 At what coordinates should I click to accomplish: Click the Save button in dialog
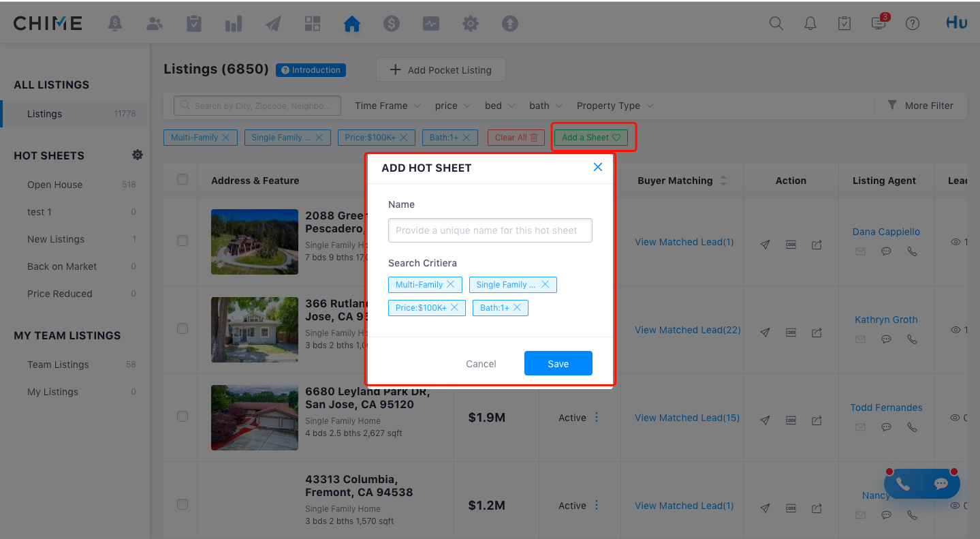(558, 364)
